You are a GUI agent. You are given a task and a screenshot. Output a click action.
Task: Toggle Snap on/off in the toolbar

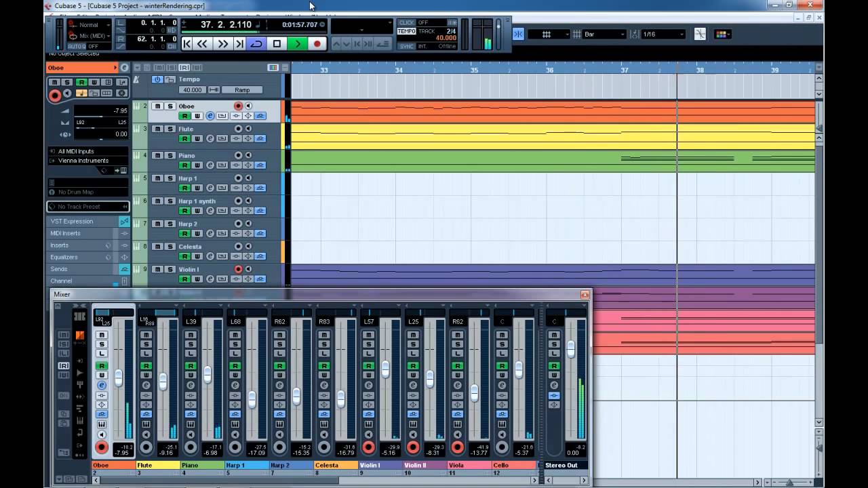pos(518,34)
